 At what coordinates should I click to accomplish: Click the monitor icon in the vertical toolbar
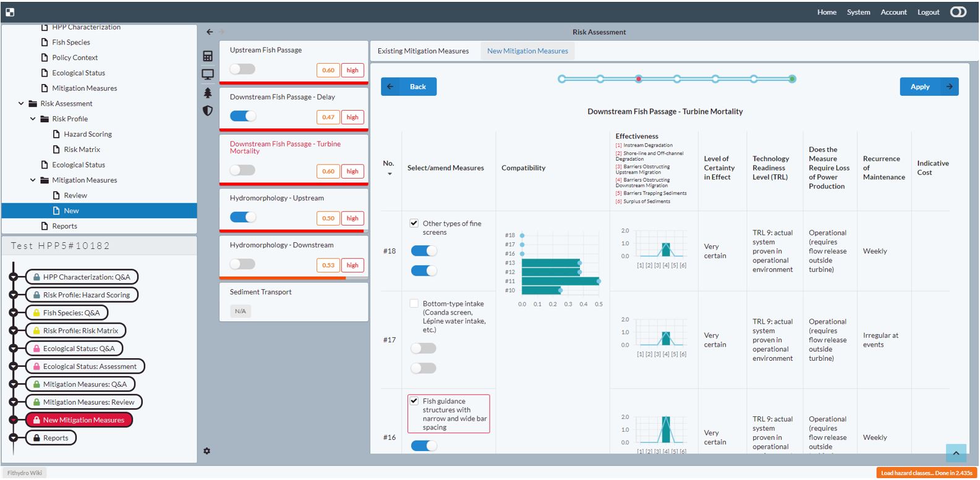pos(208,74)
